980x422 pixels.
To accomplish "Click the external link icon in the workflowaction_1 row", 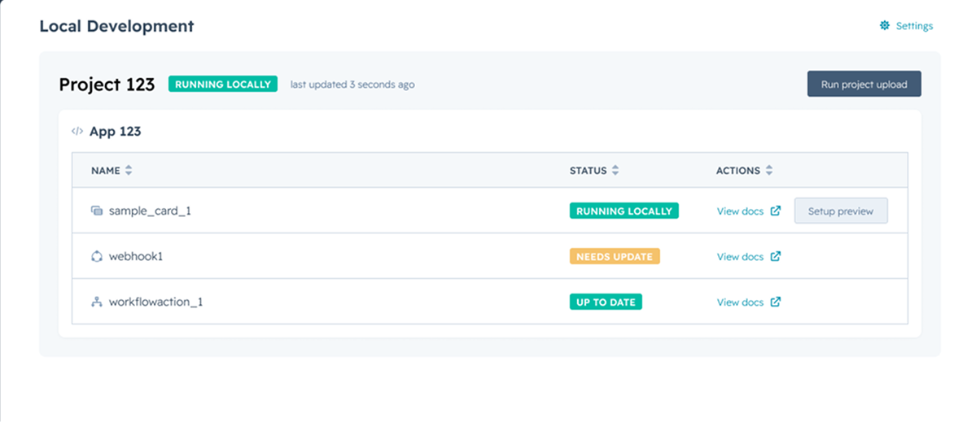I will 776,302.
